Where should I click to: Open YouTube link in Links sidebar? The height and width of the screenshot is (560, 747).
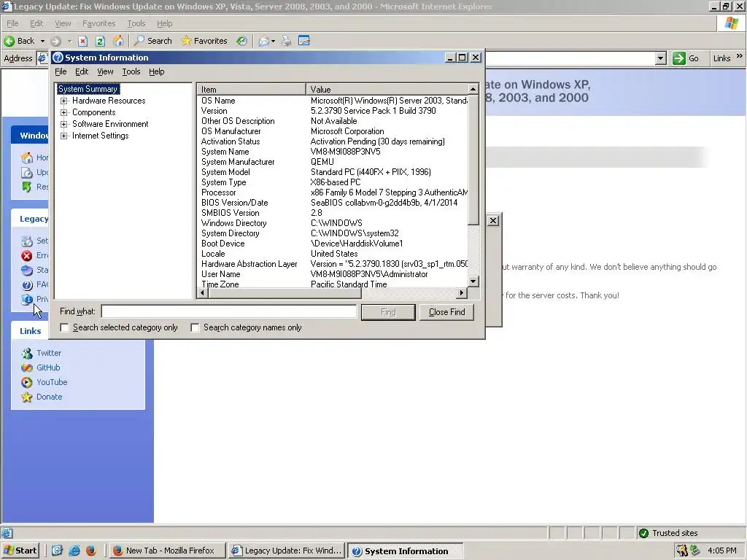click(52, 382)
